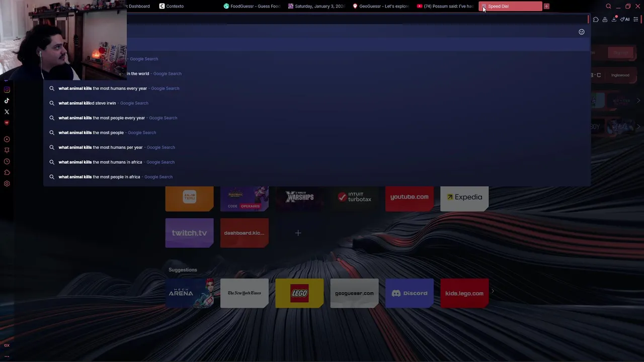Choose suggestion "what animal killed steve irwin"
The width and height of the screenshot is (644, 362).
317,103
